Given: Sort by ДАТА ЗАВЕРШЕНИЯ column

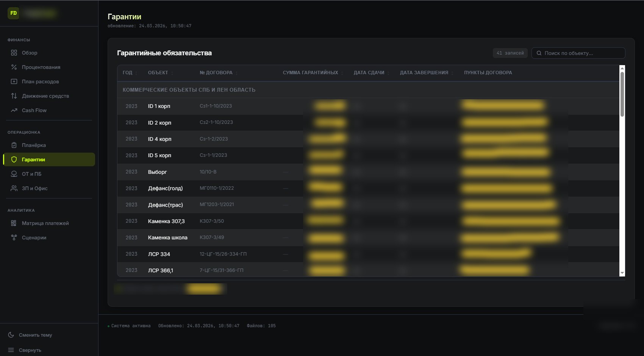Looking at the screenshot, I should (x=427, y=73).
